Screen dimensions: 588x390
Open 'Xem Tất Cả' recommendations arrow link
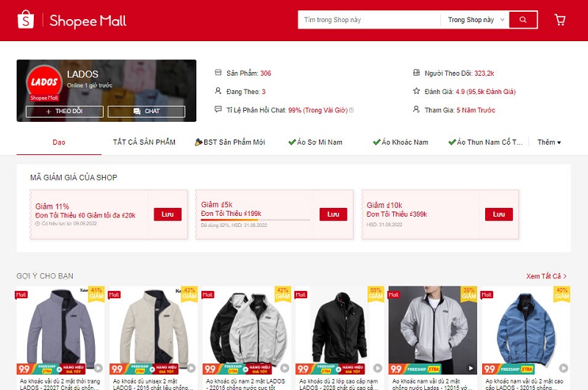pos(546,276)
